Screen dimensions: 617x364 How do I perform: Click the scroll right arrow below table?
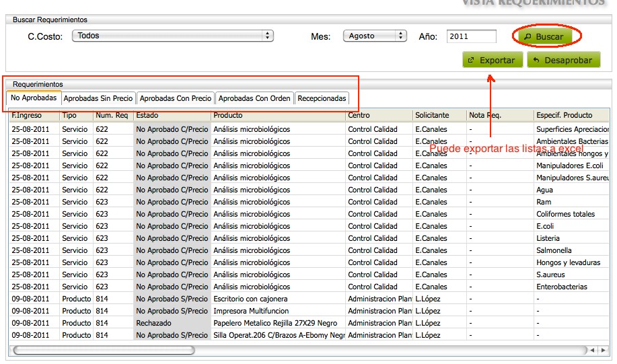604,351
